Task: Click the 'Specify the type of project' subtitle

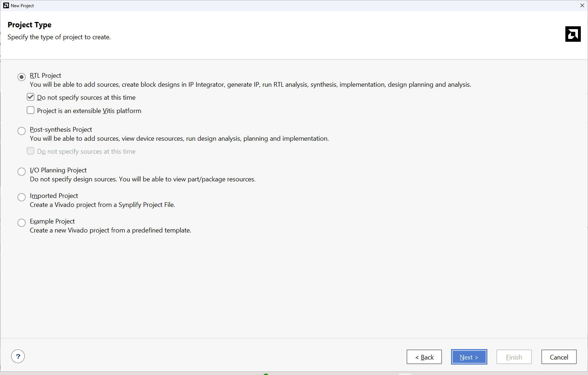Action: tap(59, 37)
